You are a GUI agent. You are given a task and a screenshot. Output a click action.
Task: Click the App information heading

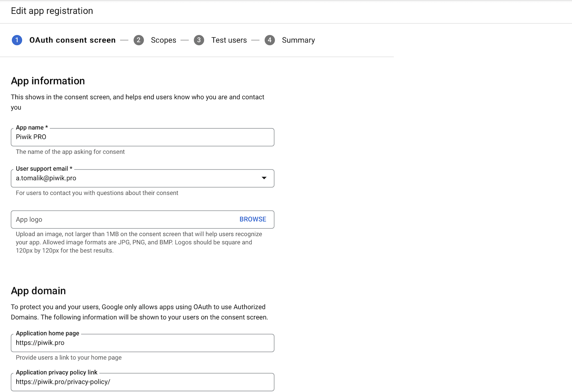[48, 81]
